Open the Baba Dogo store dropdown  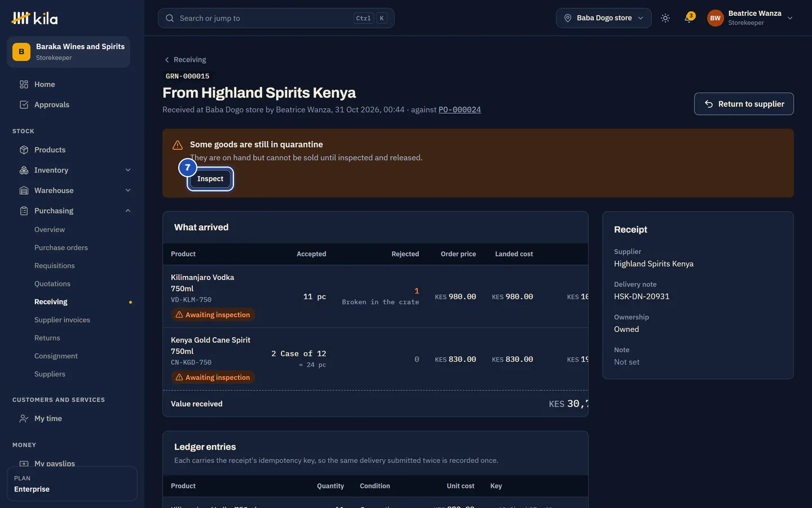tap(604, 18)
